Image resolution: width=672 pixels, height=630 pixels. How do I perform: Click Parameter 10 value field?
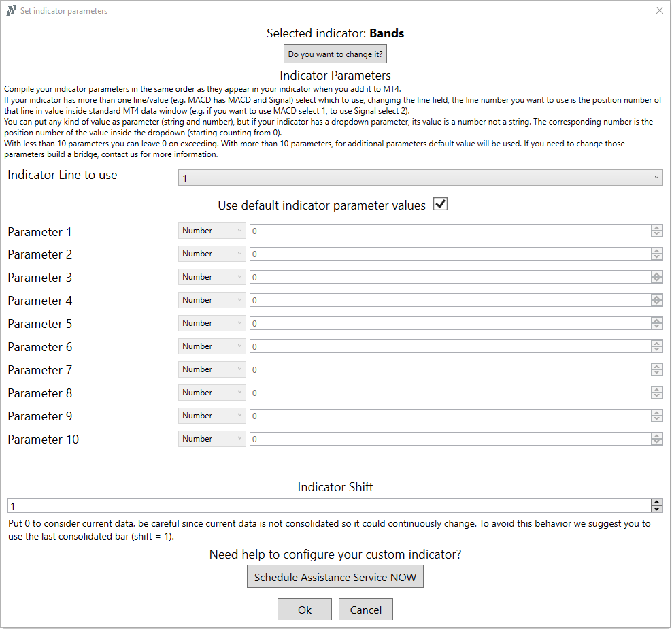point(450,440)
